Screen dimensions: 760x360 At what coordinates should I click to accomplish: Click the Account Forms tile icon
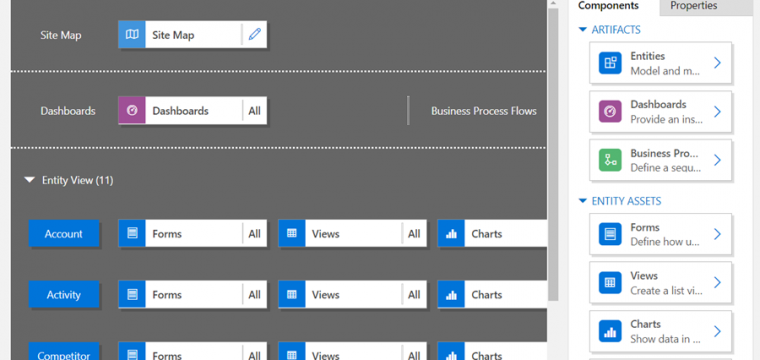132,234
